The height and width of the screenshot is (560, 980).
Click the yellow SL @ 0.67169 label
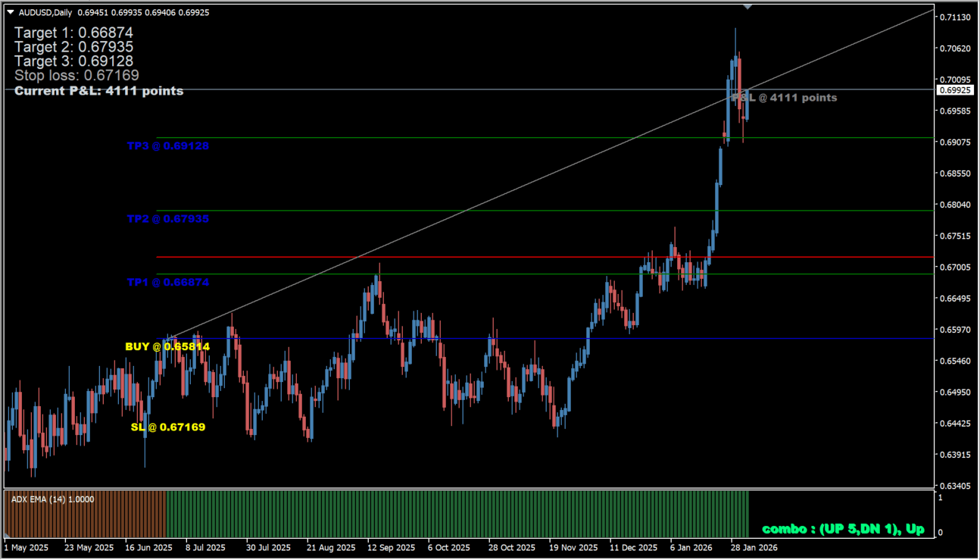(x=167, y=427)
